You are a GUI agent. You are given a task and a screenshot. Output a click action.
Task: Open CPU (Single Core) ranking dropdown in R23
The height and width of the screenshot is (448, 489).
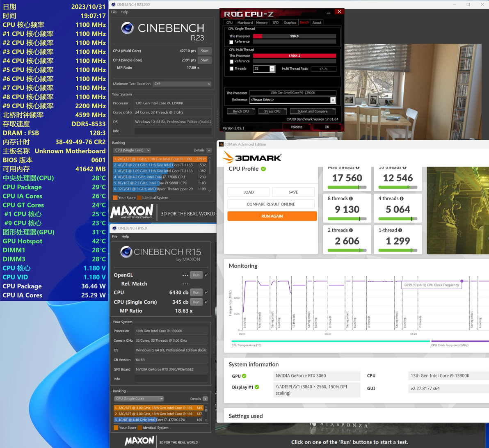tap(132, 150)
